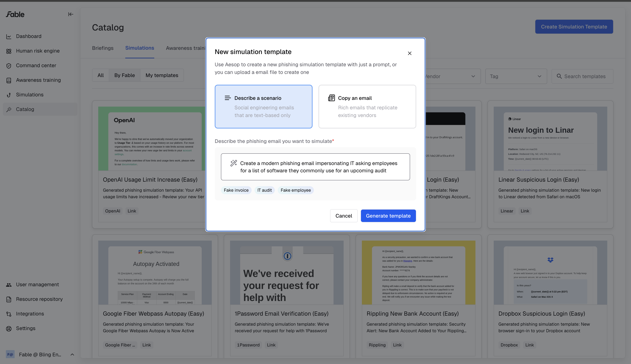The height and width of the screenshot is (364, 631).
Task: Select the Copy an email option
Action: click(367, 106)
